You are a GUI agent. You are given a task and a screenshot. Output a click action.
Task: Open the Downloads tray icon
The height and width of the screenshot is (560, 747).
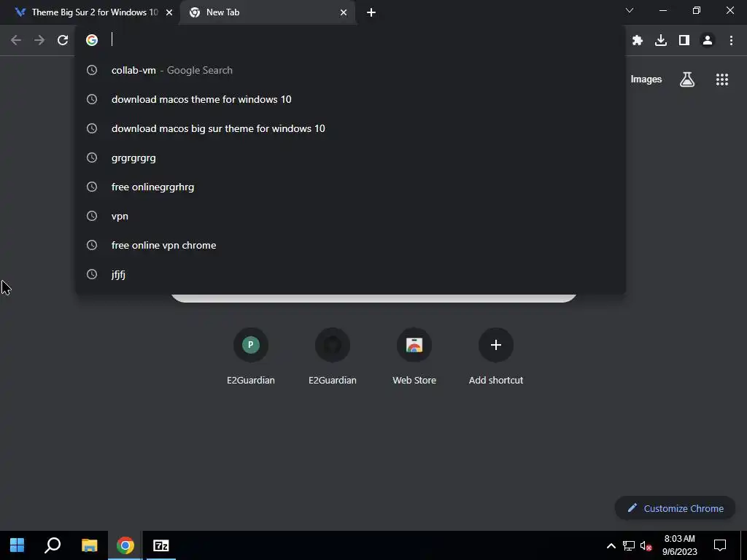[661, 40]
